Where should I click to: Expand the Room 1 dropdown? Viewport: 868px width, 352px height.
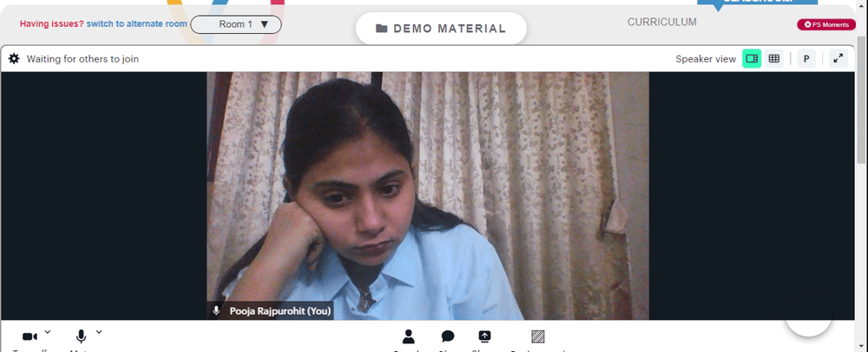pos(236,24)
